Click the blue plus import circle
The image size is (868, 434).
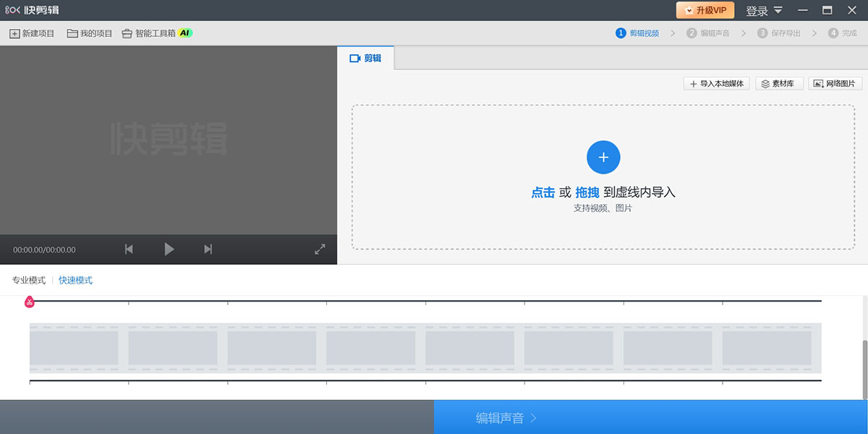603,157
